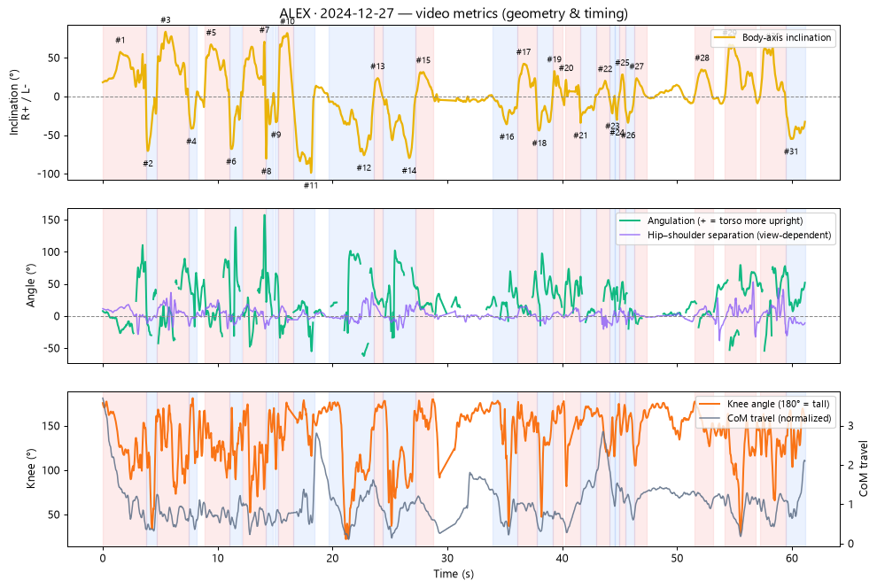The height and width of the screenshot is (588, 877).
Task: Select trough annotation #2
Action: [148, 164]
